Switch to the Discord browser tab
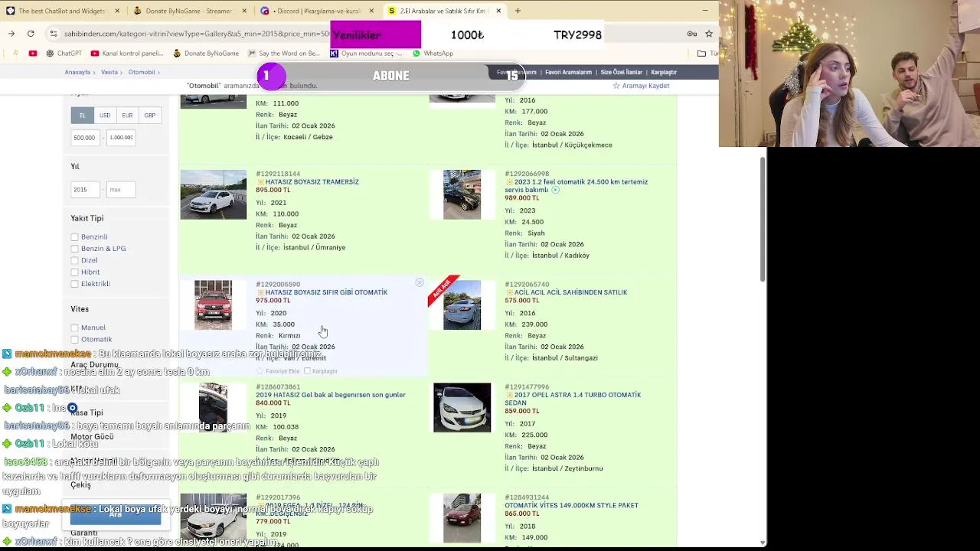Viewport: 980px width, 551px height. coord(318,11)
